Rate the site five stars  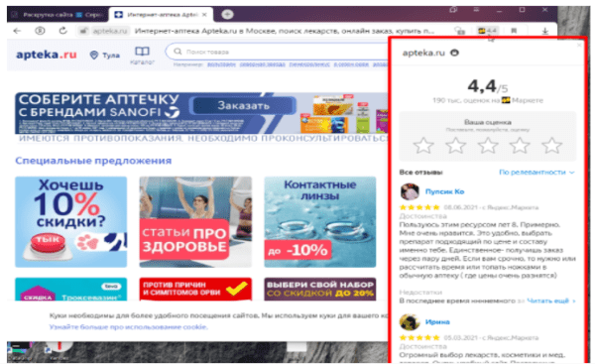[551, 146]
